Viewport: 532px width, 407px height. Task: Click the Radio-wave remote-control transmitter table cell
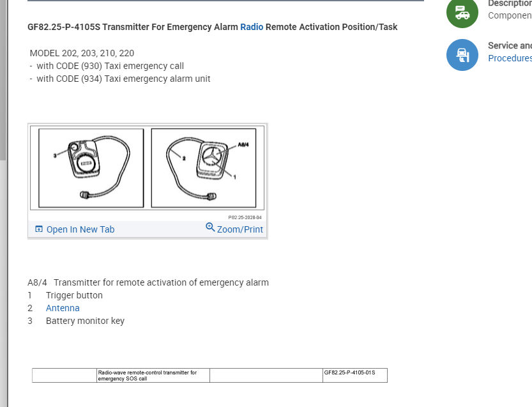pos(153,375)
